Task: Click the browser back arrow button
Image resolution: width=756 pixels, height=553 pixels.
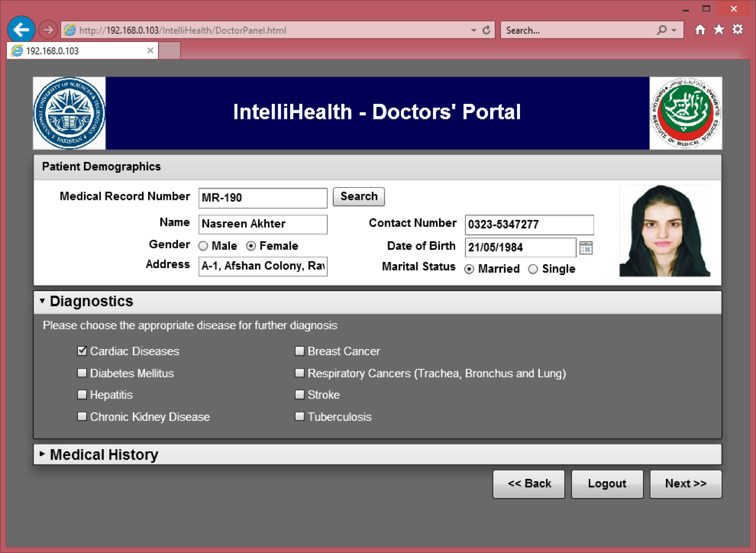Action: [21, 29]
